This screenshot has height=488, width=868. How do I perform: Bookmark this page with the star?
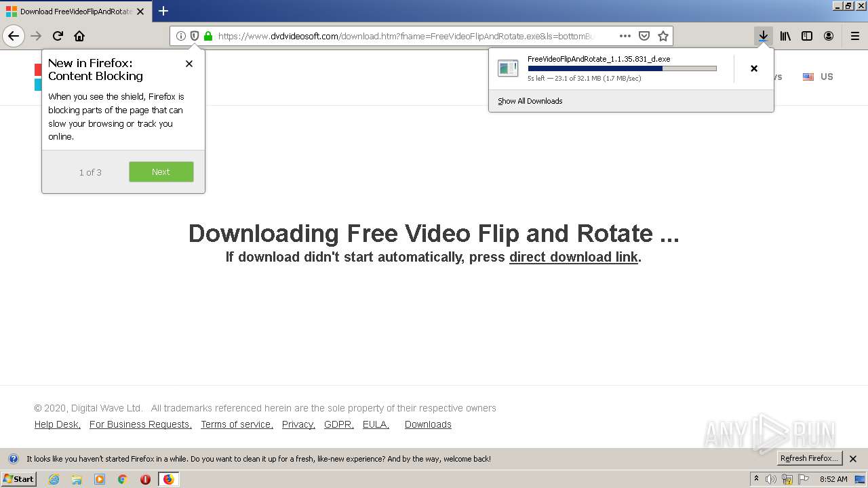[663, 36]
